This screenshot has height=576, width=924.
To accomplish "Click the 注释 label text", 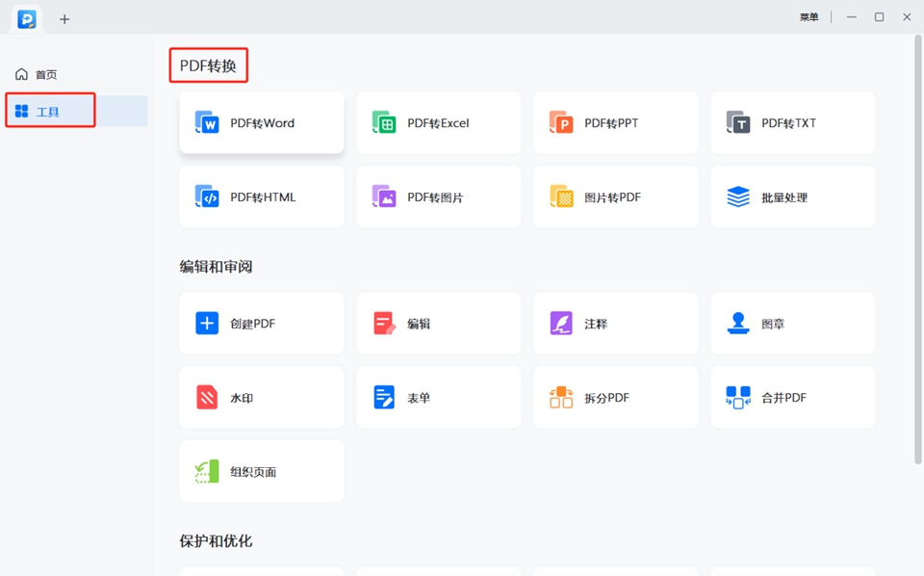I will pos(596,324).
